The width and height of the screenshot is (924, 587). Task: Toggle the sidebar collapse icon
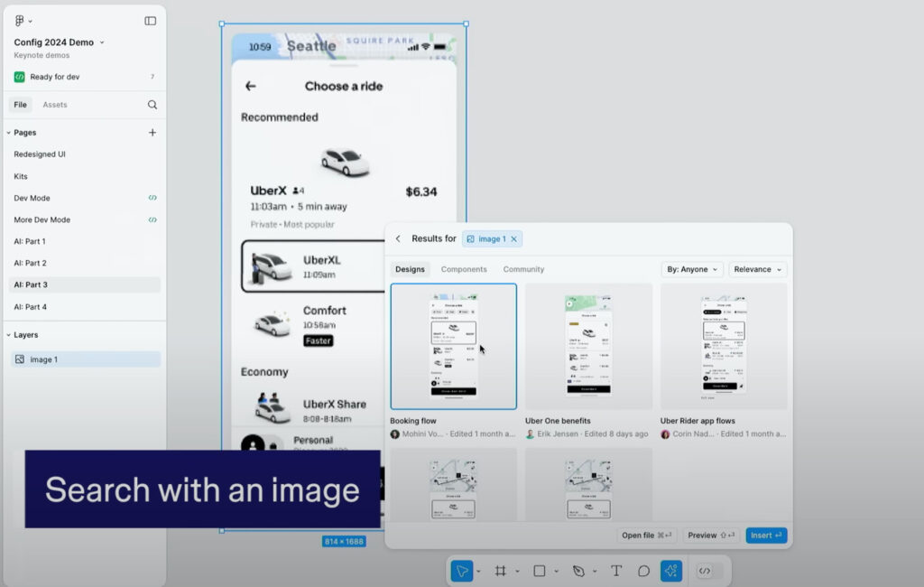(151, 21)
